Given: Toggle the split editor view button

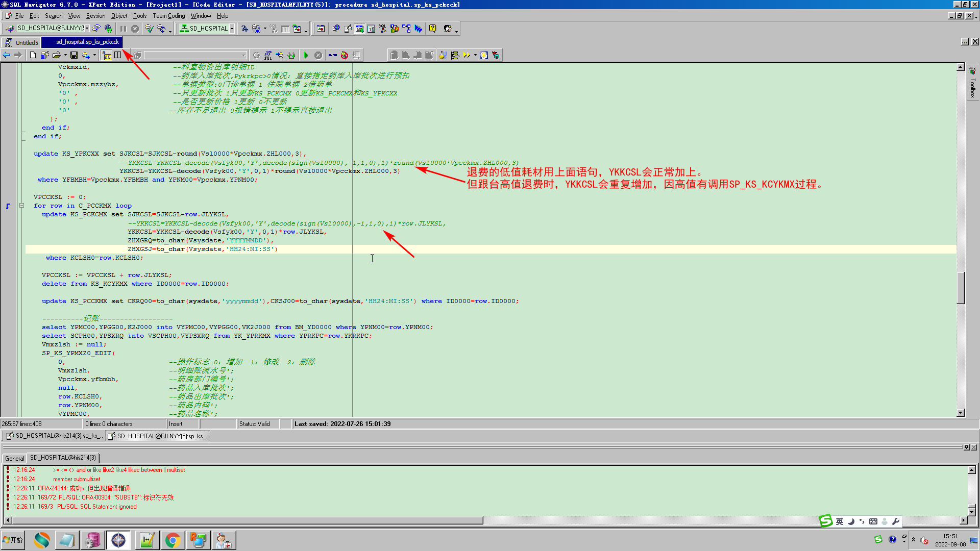Looking at the screenshot, I should tap(118, 55).
